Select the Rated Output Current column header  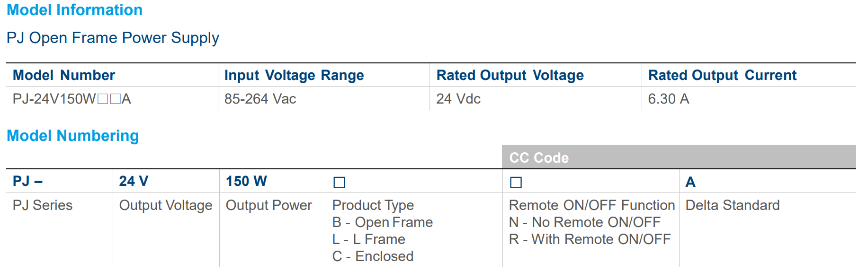722,75
